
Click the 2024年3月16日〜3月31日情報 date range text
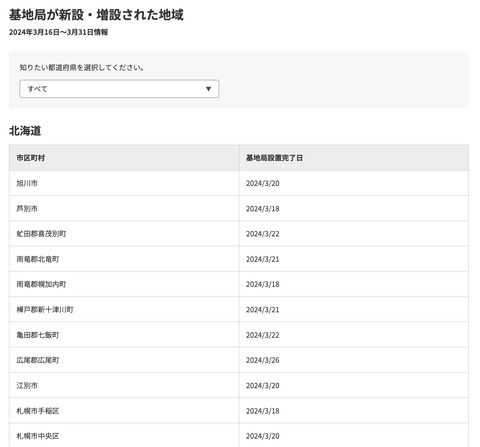coord(58,32)
